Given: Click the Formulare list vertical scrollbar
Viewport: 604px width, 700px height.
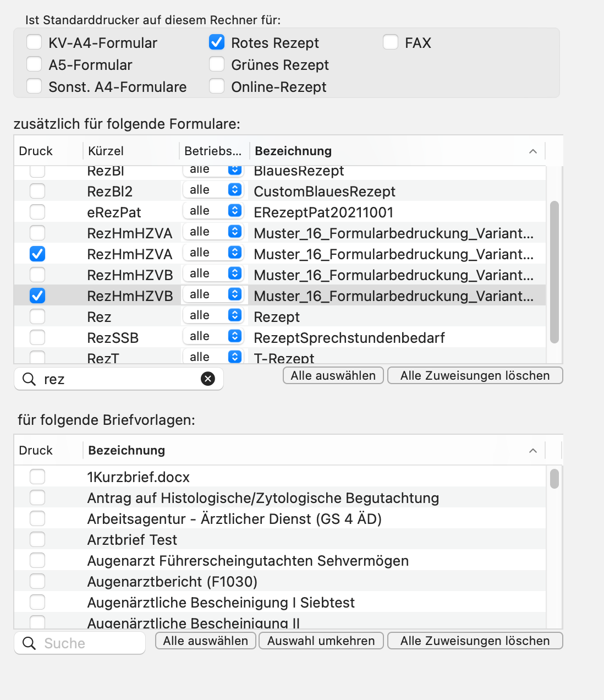Looking at the screenshot, I should [554, 272].
